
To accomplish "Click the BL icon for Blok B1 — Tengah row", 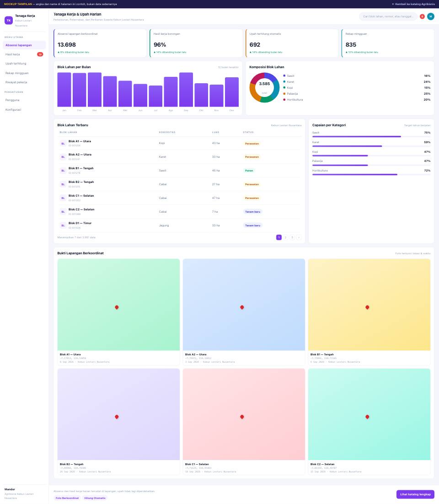I will (x=63, y=171).
